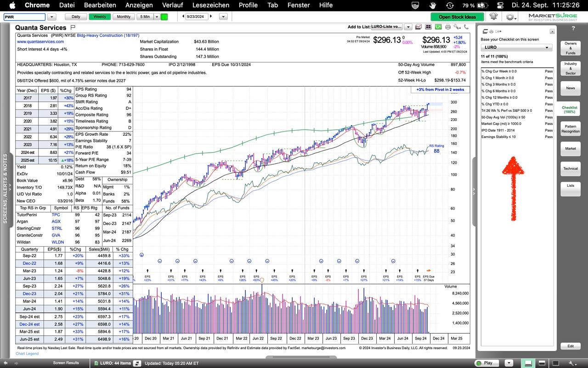Switch chart to Daily timeframe
The height and width of the screenshot is (368, 588).
click(76, 17)
